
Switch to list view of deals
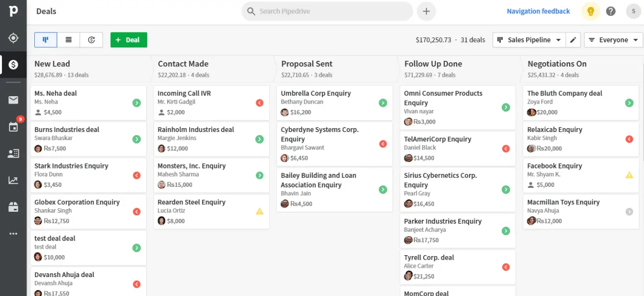click(69, 40)
